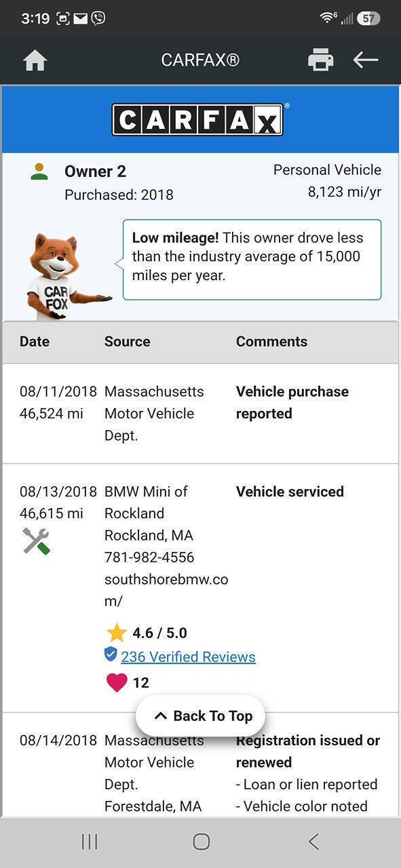The height and width of the screenshot is (868, 401).
Task: Open the 236 Verified Reviews link
Action: point(188,656)
